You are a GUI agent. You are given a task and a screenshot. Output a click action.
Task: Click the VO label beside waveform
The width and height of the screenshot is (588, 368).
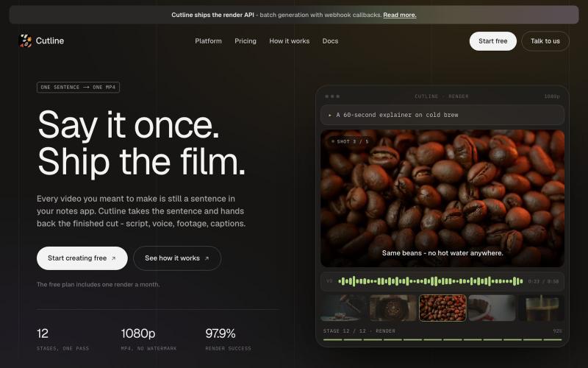329,281
